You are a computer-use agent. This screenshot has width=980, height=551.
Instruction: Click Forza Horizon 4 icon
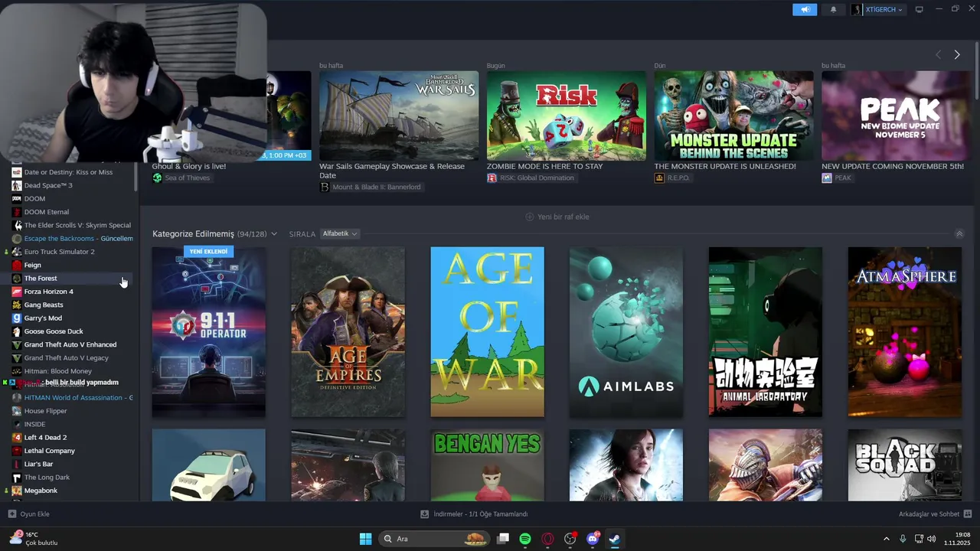[17, 292]
